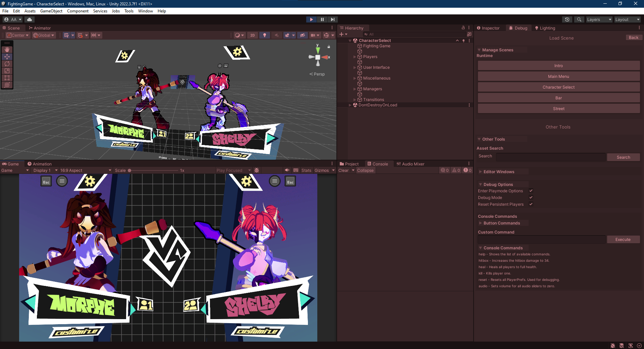Switch to the Console tab

377,164
